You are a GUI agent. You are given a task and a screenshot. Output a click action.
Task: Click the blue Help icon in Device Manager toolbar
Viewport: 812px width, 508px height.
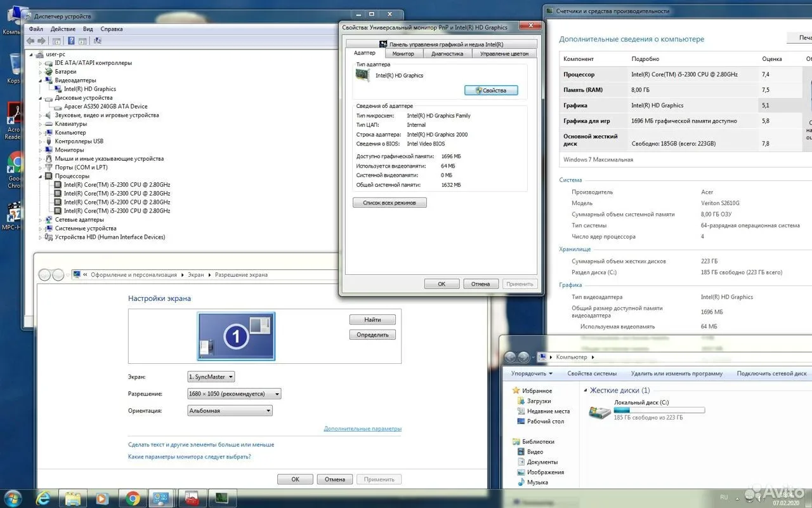click(x=71, y=41)
